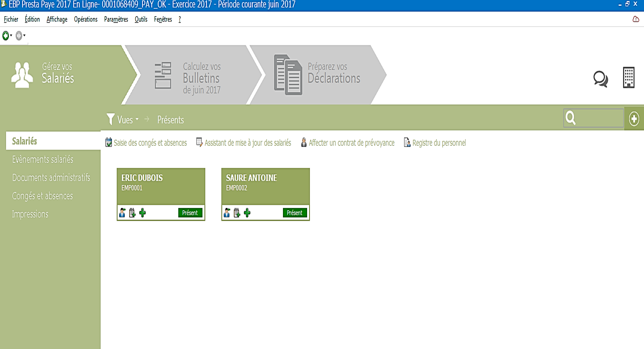Click the contrat de prévoyance person icon

304,142
